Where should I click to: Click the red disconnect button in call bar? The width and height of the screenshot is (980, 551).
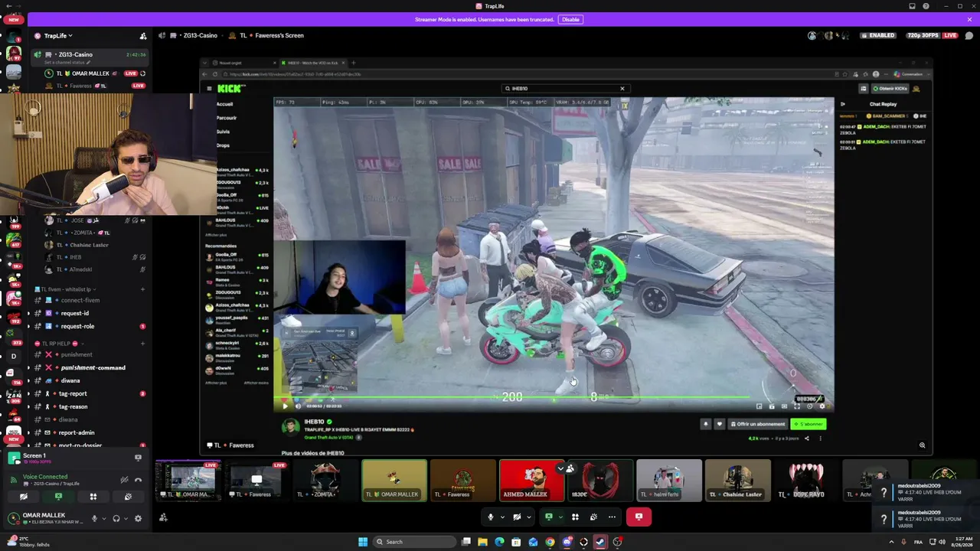pos(639,517)
